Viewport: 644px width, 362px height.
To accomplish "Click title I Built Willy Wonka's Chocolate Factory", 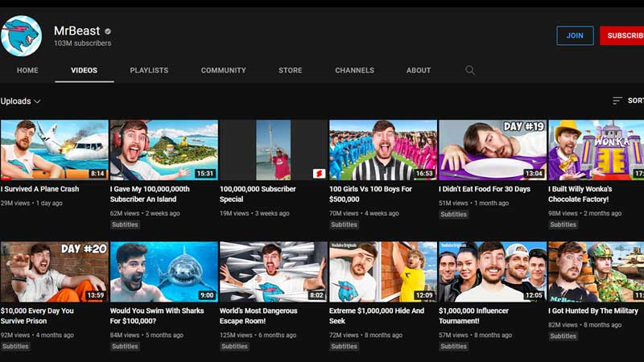I will click(x=580, y=194).
